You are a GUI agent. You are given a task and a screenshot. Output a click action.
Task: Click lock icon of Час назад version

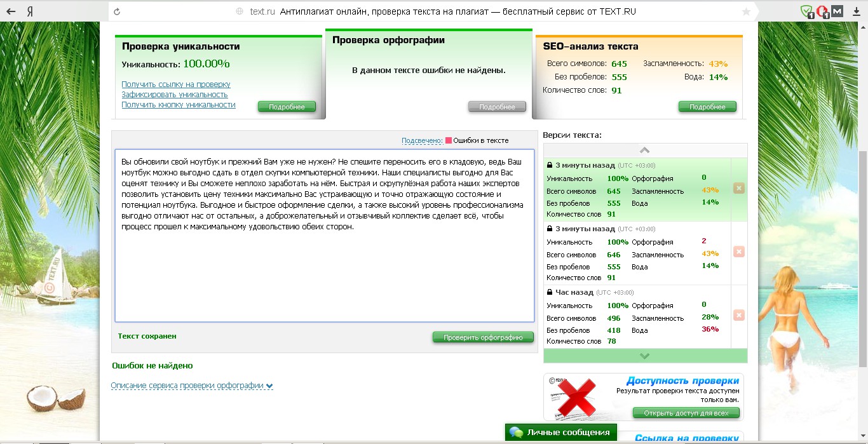[x=550, y=292]
